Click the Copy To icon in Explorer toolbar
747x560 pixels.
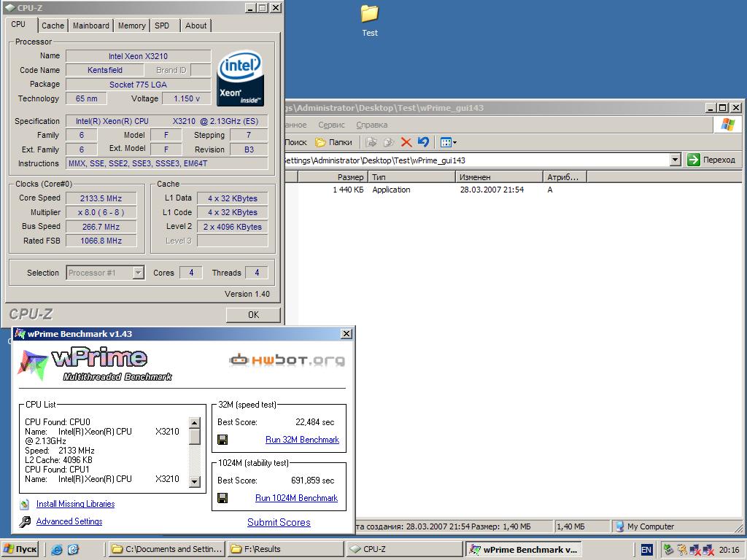click(x=389, y=142)
